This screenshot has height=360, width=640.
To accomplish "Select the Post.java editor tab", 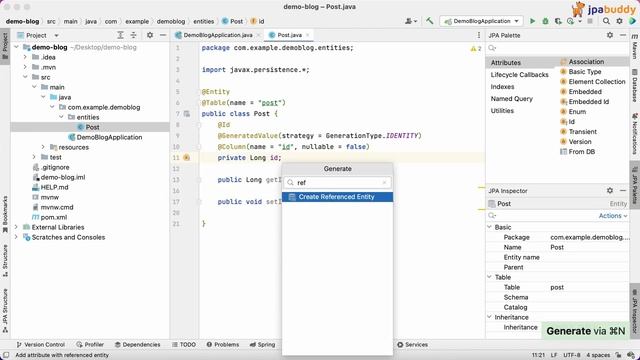I will [289, 35].
